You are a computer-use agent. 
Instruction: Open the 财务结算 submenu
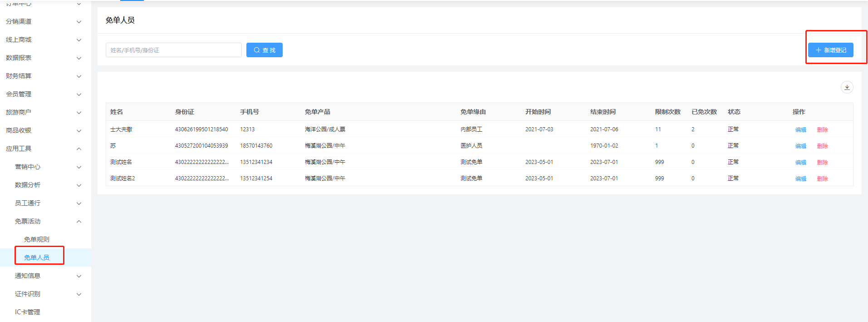point(43,76)
